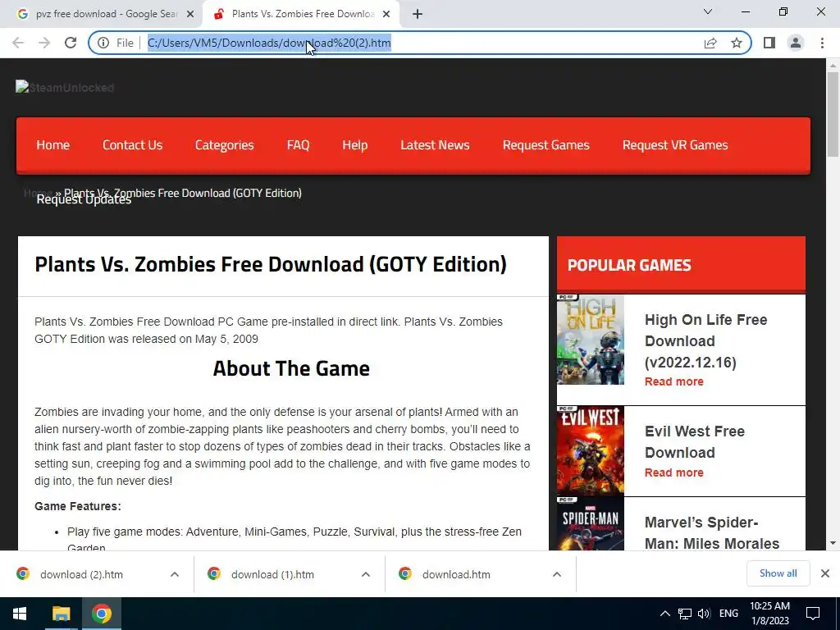Screen dimensions: 840x630
Task: Click the Spider-Man Miles Morales cover thumbnail
Action: point(591,523)
